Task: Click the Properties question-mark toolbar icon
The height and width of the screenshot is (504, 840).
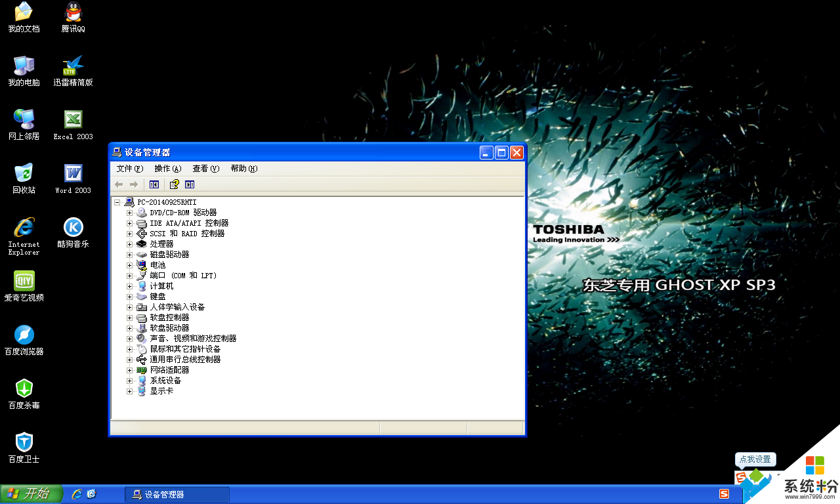Action: click(x=174, y=185)
